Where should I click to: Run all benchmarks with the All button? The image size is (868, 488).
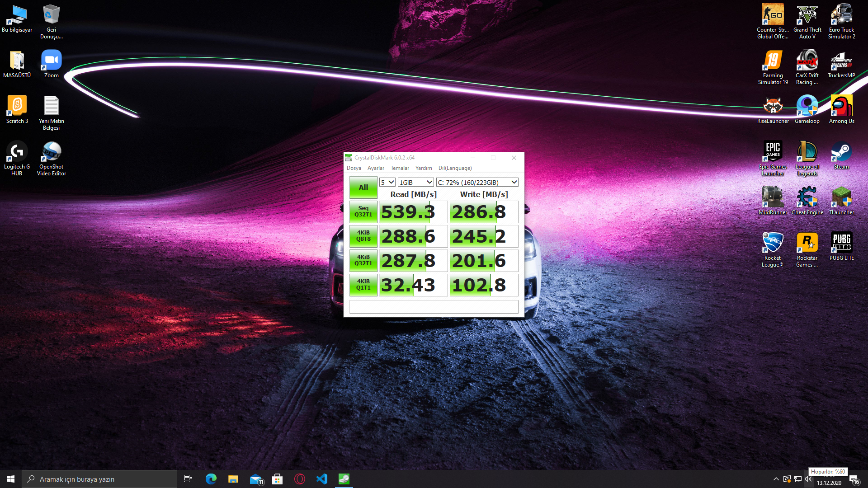[363, 188]
